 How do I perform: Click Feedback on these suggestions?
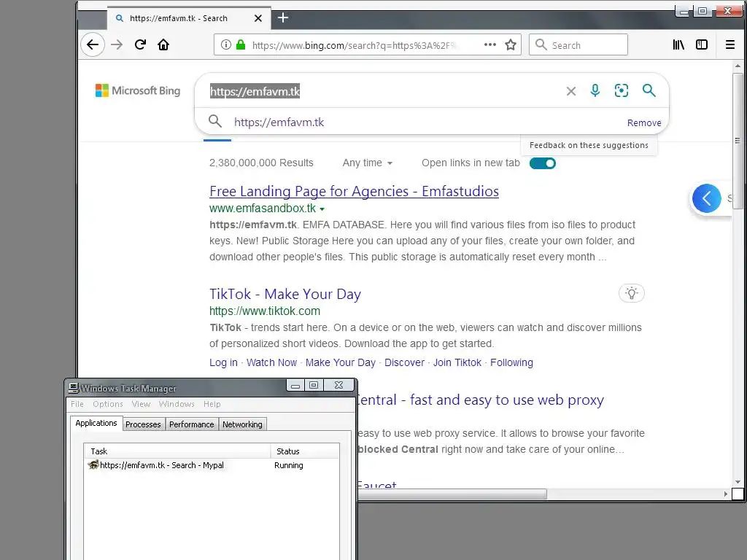click(x=589, y=145)
